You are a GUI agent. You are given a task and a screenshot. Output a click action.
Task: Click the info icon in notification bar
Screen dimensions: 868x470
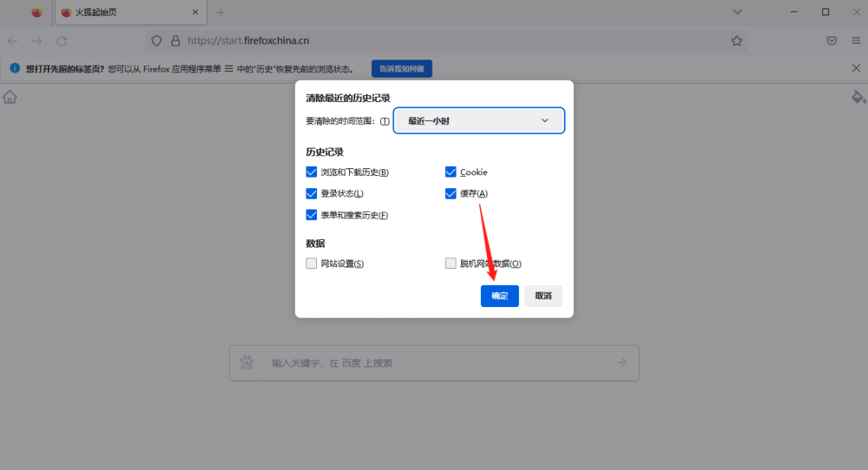(15, 68)
